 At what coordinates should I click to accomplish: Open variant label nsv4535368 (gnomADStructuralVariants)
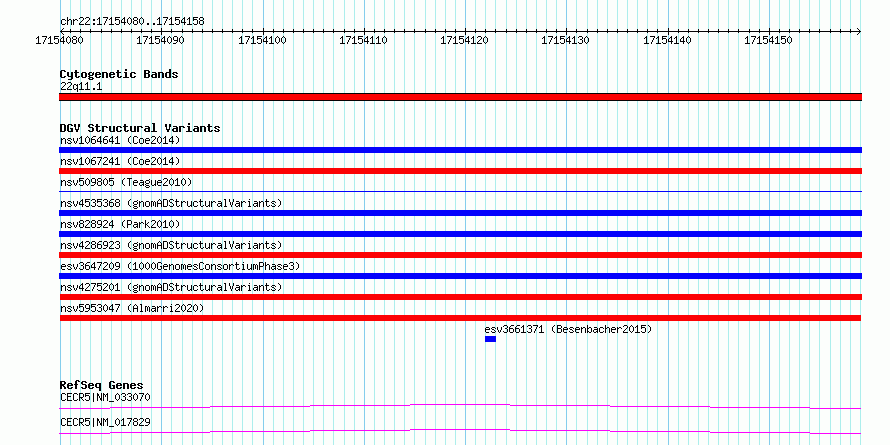click(171, 204)
